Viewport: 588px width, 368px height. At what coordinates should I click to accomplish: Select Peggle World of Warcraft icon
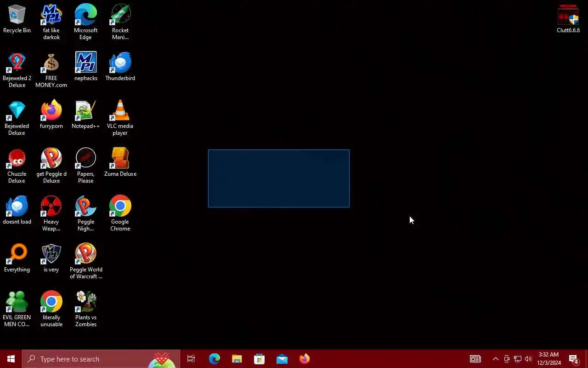coord(86,261)
